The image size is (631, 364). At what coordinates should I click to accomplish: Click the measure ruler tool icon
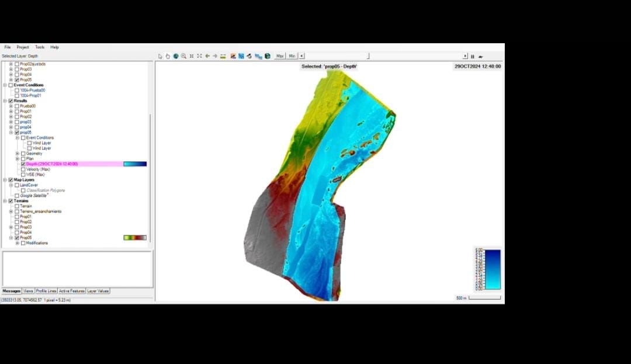click(x=223, y=56)
